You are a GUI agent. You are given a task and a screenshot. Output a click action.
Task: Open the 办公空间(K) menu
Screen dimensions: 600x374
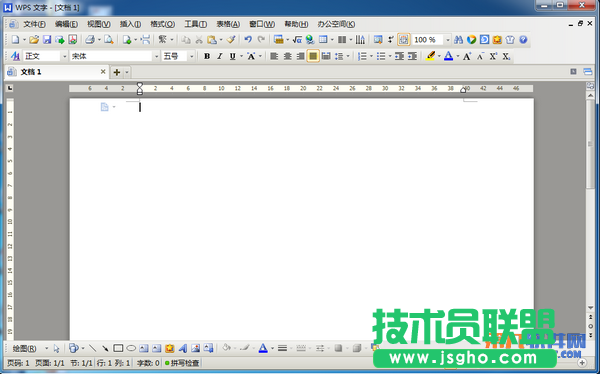(x=336, y=24)
